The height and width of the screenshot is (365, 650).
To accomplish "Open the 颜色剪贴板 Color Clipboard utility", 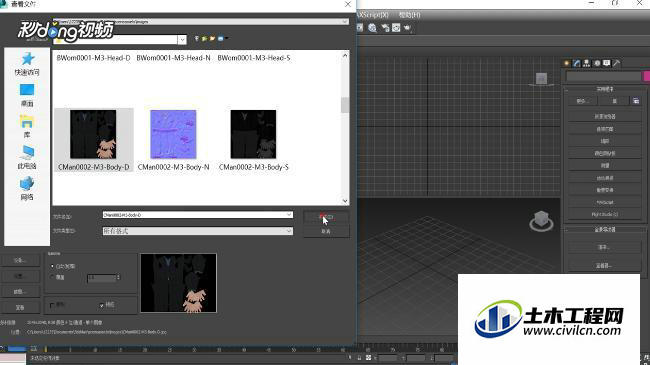I will [605, 153].
